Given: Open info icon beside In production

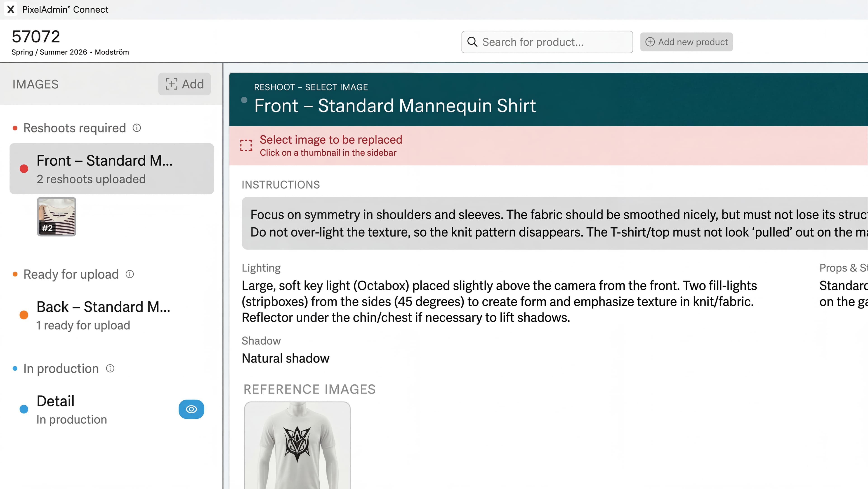Looking at the screenshot, I should tap(110, 368).
